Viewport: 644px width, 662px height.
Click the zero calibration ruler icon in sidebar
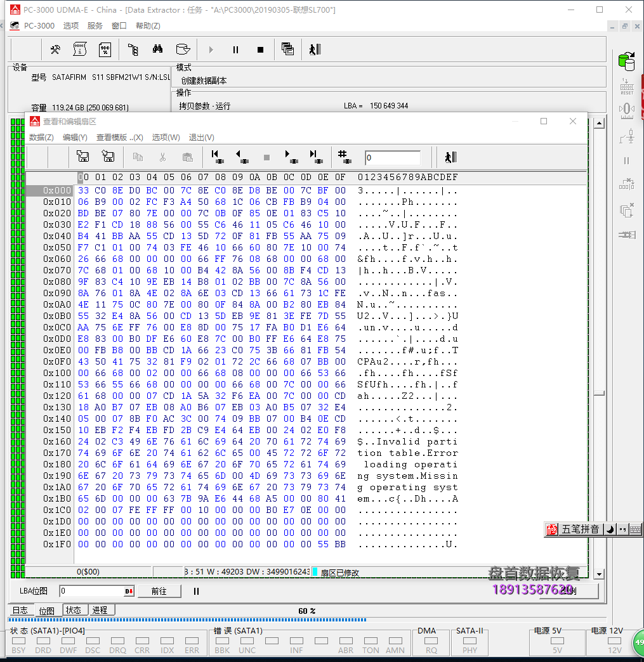[627, 111]
